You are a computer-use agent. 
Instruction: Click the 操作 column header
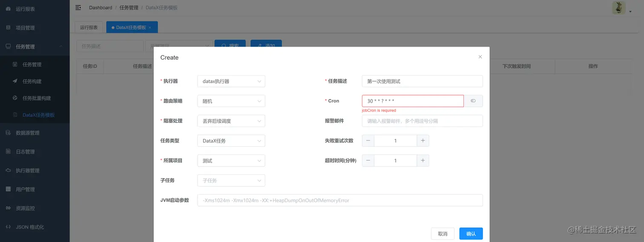pos(593,66)
